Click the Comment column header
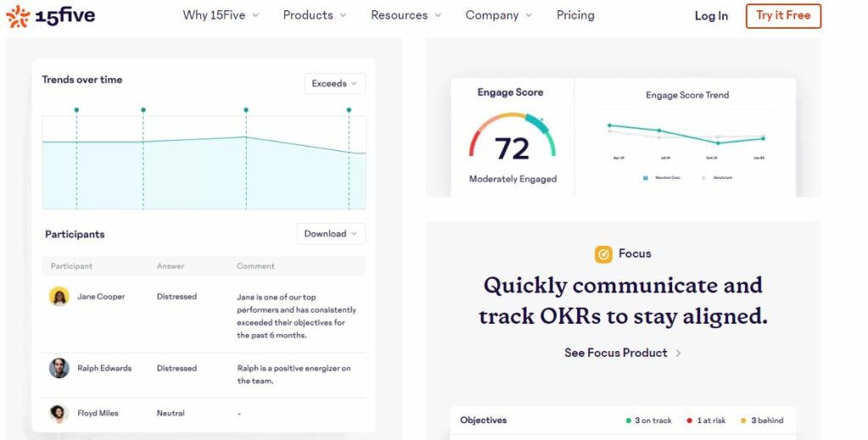This screenshot has width=868, height=440. 255,266
